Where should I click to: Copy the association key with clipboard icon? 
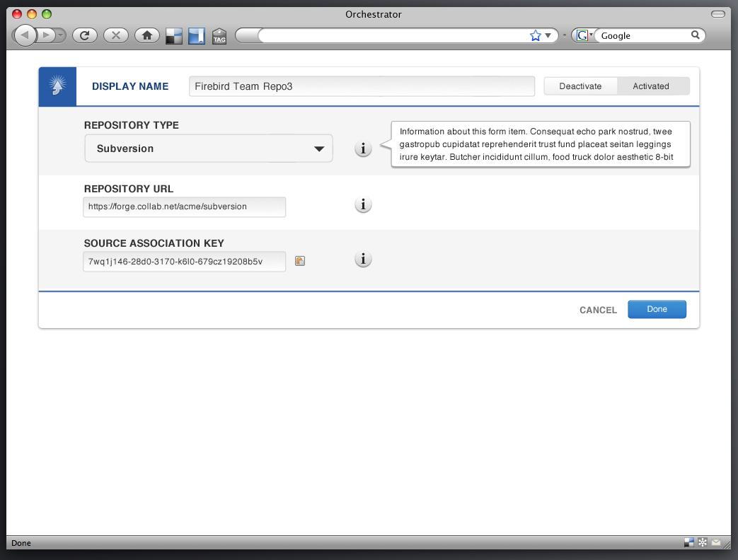300,261
